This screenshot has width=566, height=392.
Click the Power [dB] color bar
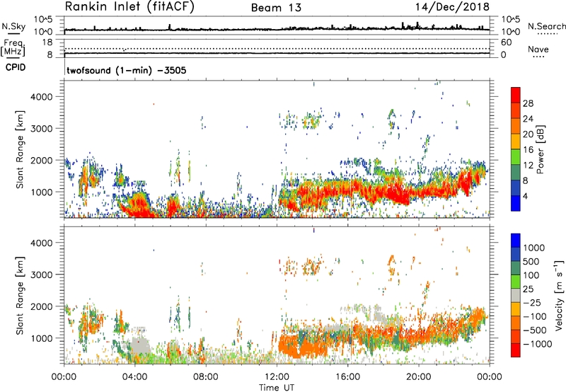(x=516, y=149)
